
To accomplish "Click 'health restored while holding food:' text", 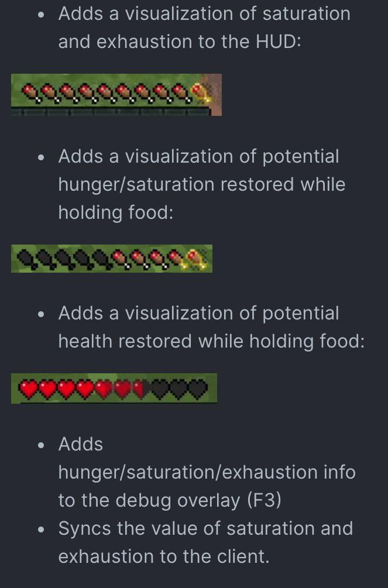I will point(211,341).
